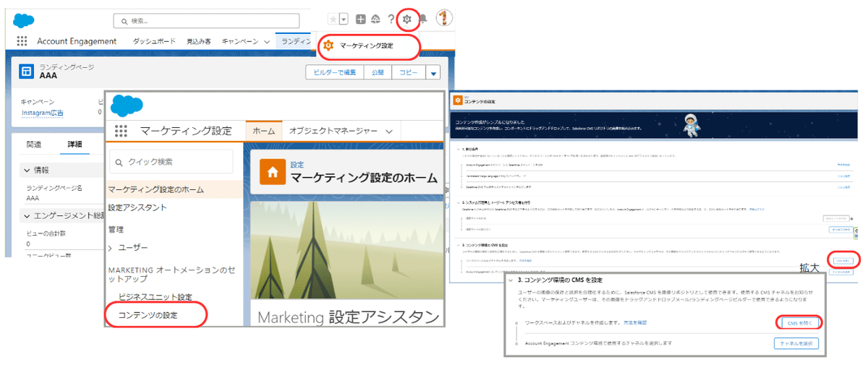The height and width of the screenshot is (378, 868).
Task: Collapse the エンゲージメント総計 section
Action: click(26, 216)
